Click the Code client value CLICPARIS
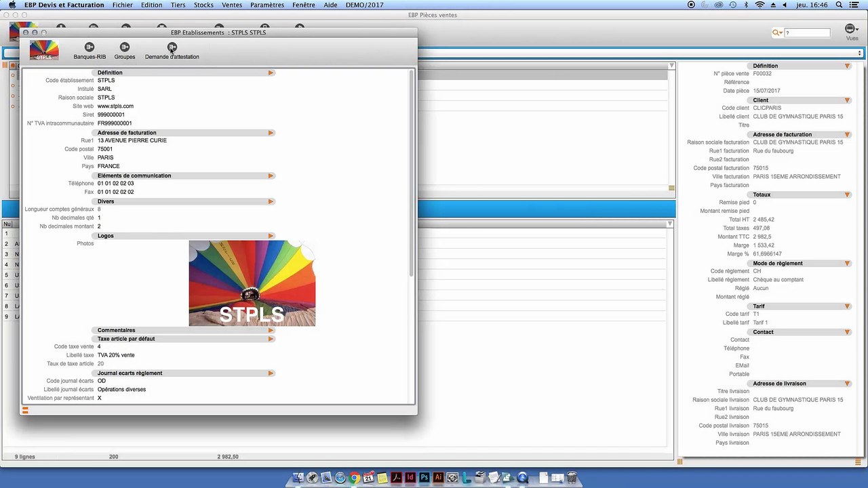The image size is (868, 488). [767, 108]
